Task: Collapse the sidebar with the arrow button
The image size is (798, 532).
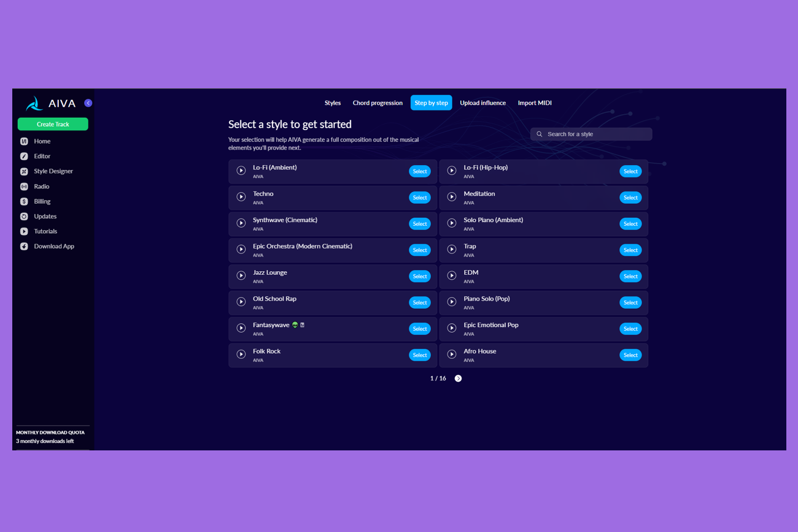Action: click(x=88, y=103)
